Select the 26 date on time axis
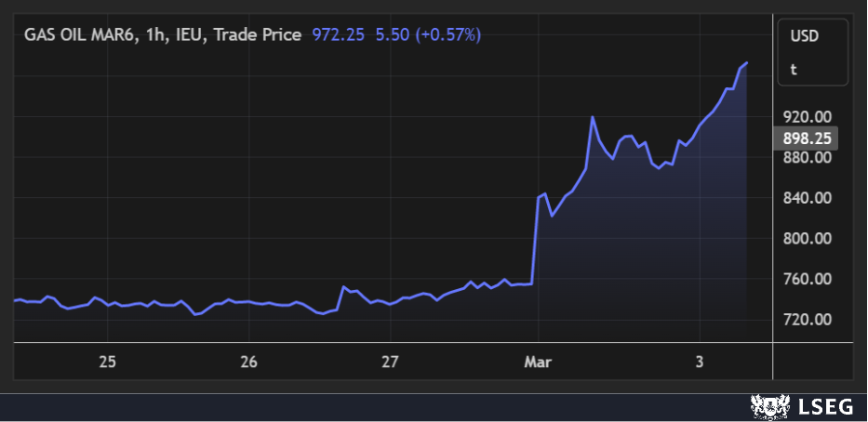 [248, 361]
